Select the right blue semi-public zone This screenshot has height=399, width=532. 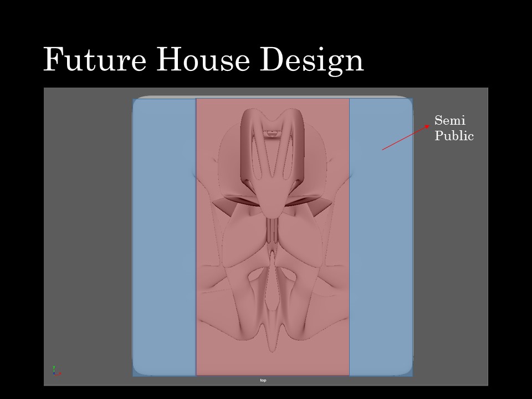pyautogui.click(x=381, y=237)
